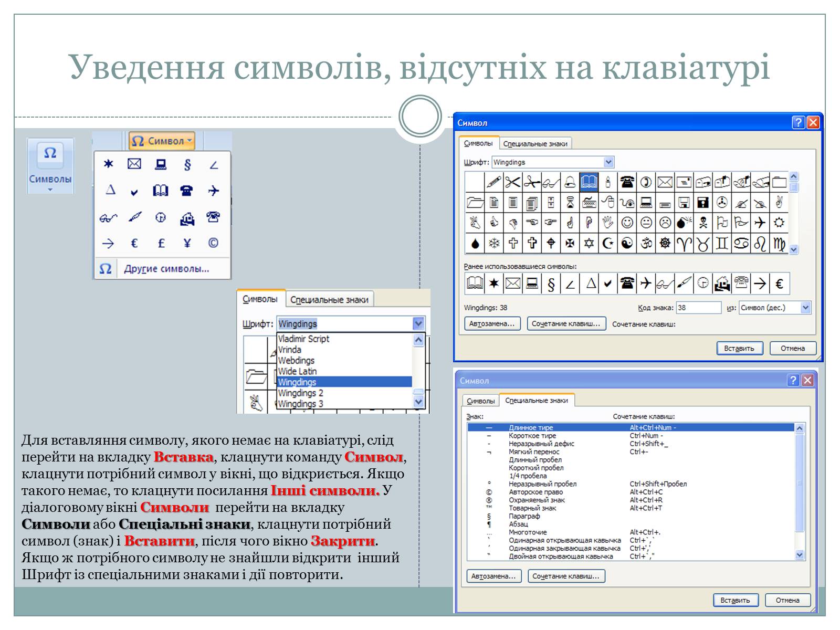Select the Star of David symbol in grid
Screen dimensions: 840x630
589,243
